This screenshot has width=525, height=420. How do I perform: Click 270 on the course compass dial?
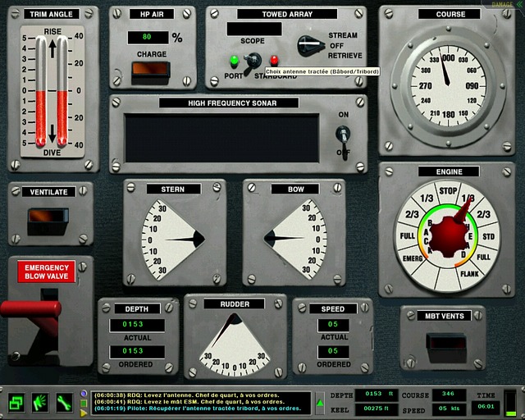coord(425,86)
